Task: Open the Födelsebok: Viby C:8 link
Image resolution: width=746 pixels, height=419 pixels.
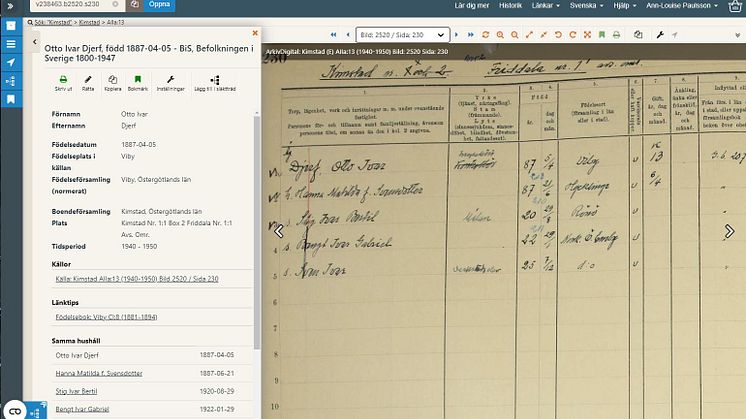Action: click(x=106, y=317)
